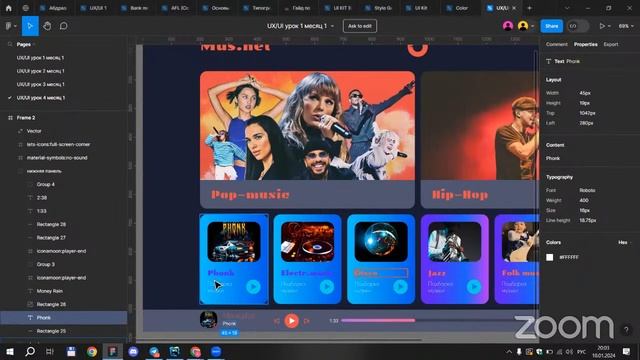Click the orange play button in player bar
Viewport: 640px width, 360px height.
tap(291, 321)
